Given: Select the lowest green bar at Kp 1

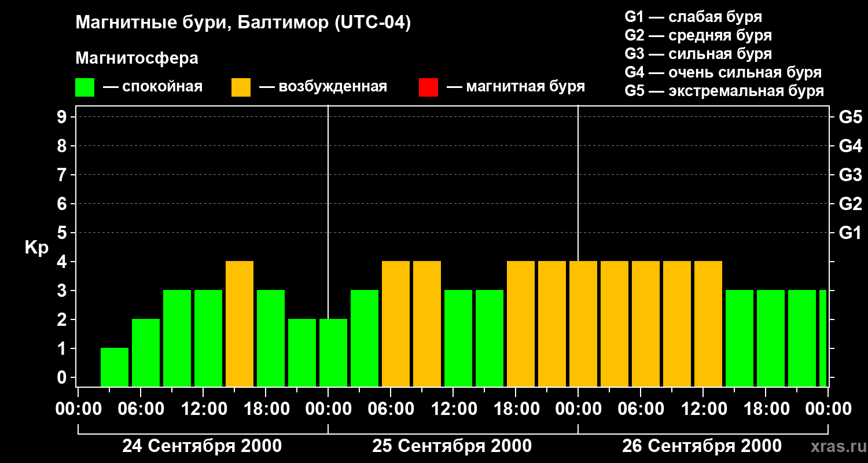Looking at the screenshot, I should point(115,368).
